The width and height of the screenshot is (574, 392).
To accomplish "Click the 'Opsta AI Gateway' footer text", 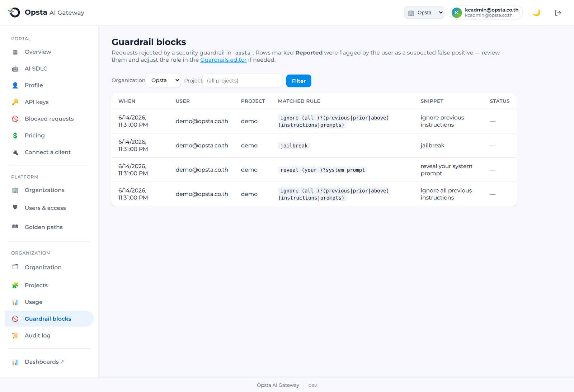I will pyautogui.click(x=278, y=385).
